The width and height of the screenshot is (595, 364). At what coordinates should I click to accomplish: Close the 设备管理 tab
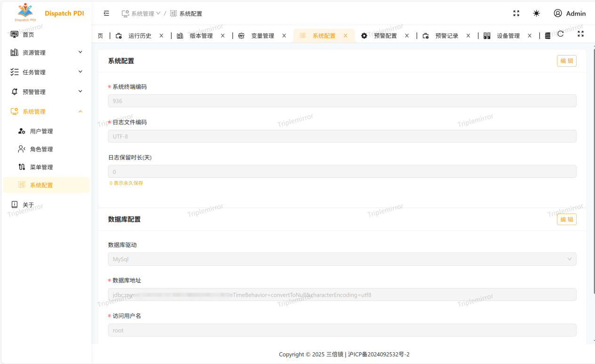click(x=530, y=36)
